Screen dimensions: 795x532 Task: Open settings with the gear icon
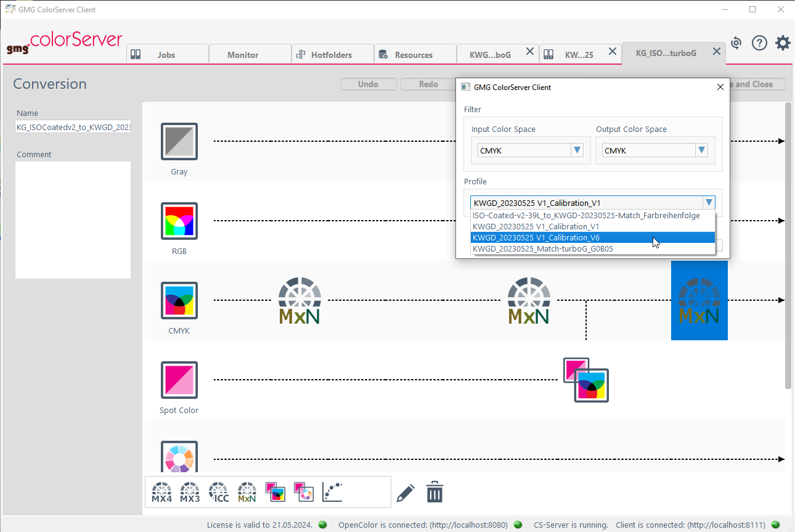click(x=783, y=43)
